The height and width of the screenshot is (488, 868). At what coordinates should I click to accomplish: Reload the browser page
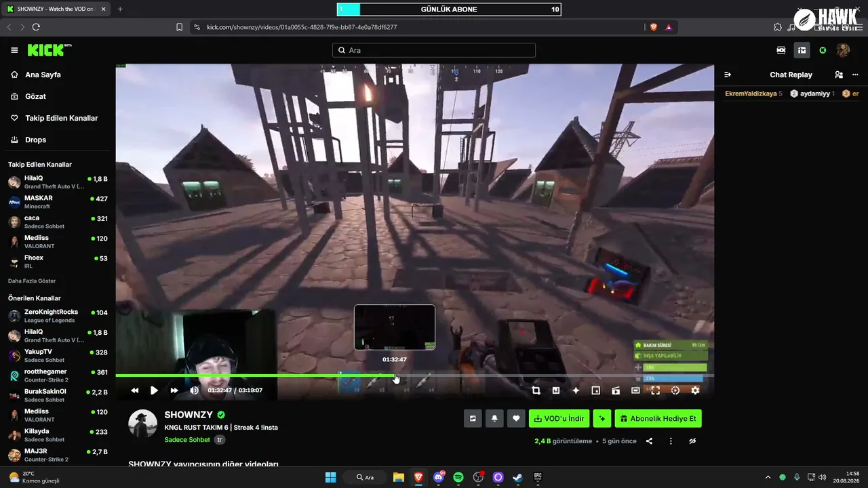(36, 27)
